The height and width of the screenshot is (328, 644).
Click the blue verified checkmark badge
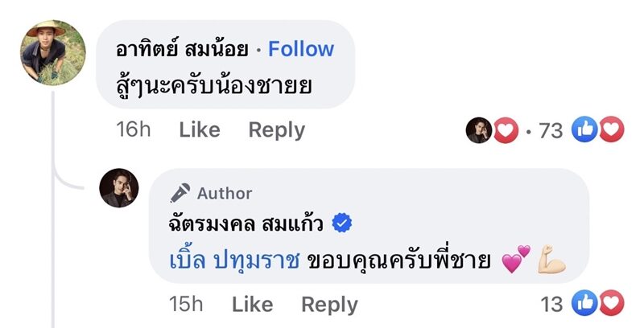click(341, 223)
